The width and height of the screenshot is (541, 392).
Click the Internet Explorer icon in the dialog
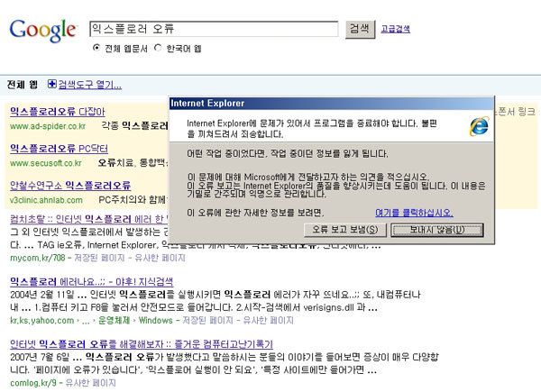click(x=479, y=126)
